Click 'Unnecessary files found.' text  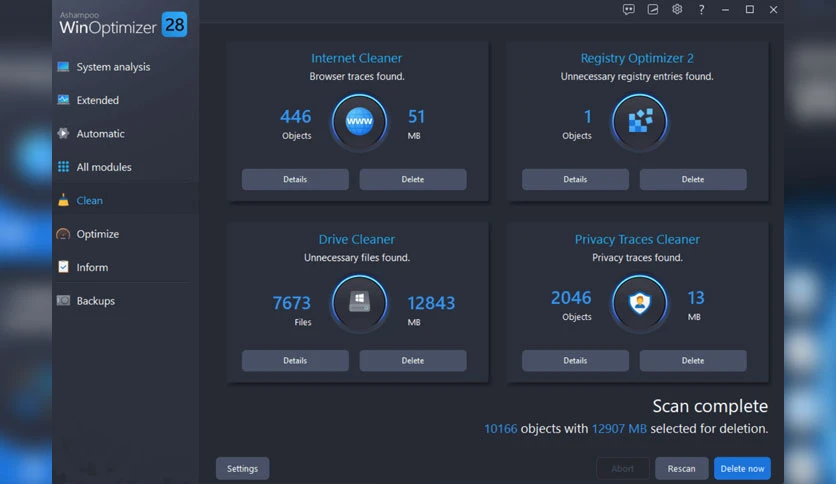357,257
